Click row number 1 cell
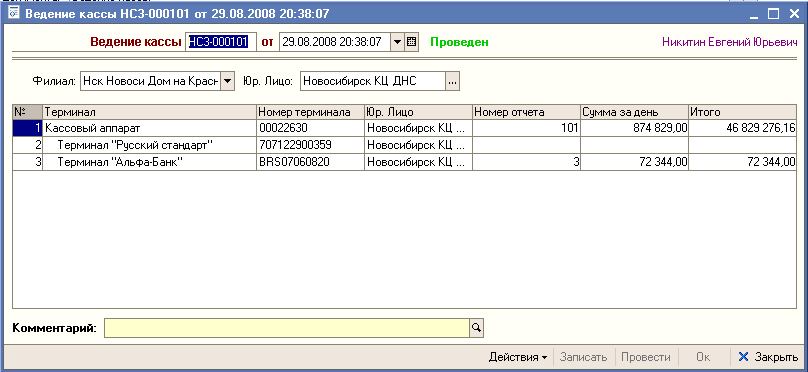This screenshot has width=808, height=372. [x=27, y=128]
